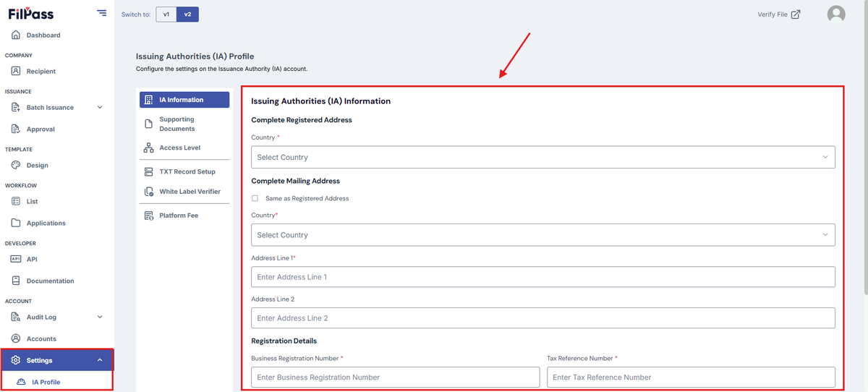This screenshot has width=868, height=392.
Task: Click the Settings gear icon
Action: point(16,360)
